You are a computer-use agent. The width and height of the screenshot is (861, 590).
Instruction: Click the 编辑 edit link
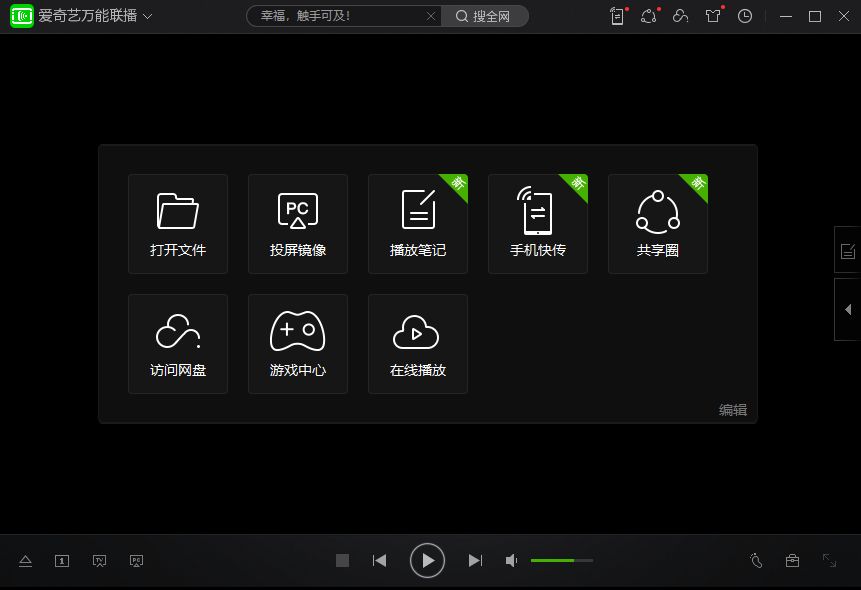coord(732,410)
